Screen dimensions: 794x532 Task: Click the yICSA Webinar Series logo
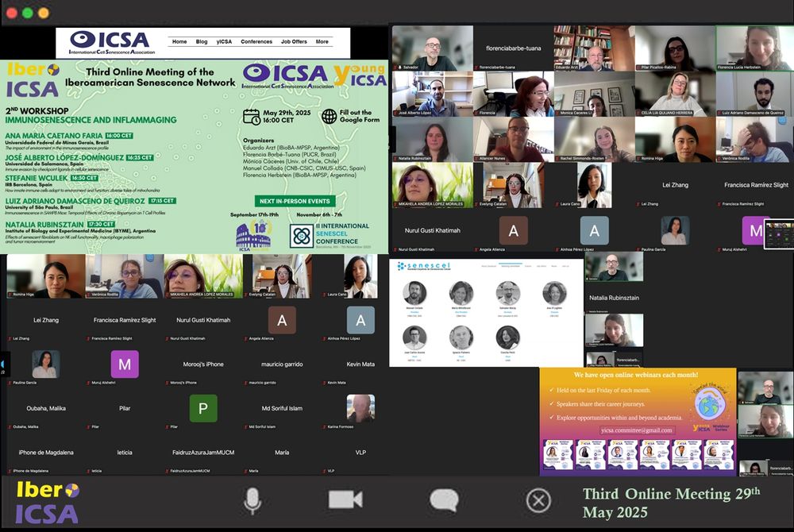711,428
